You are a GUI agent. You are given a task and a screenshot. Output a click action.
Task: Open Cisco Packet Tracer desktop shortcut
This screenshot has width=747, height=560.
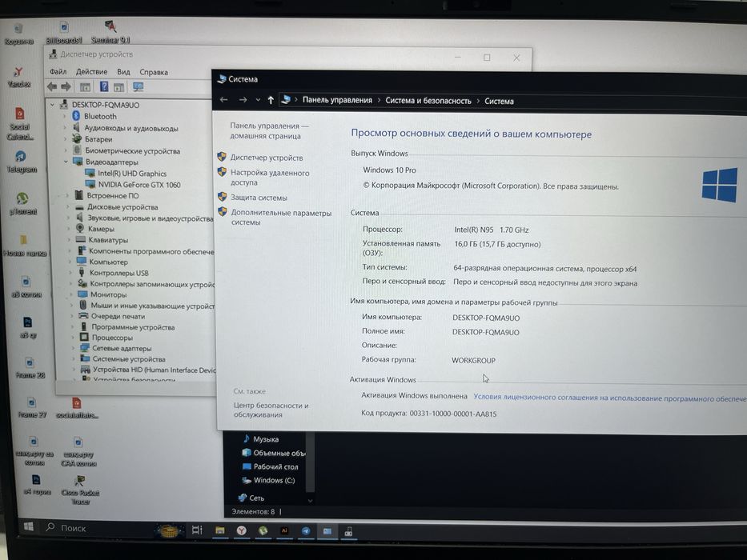[x=80, y=490]
